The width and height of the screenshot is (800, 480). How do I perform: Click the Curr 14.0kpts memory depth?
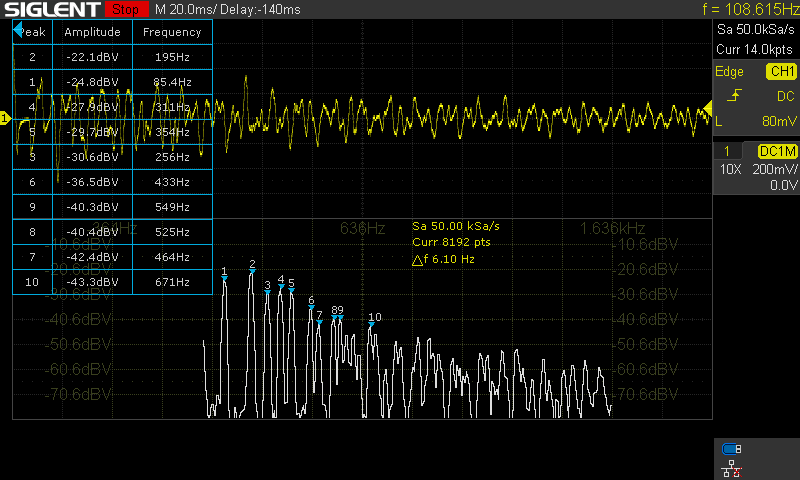coord(754,49)
